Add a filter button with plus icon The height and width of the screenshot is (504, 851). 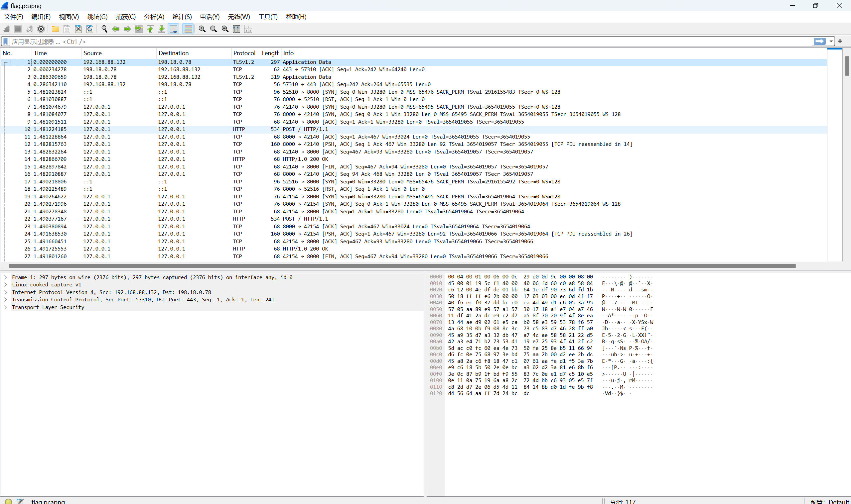pos(840,42)
